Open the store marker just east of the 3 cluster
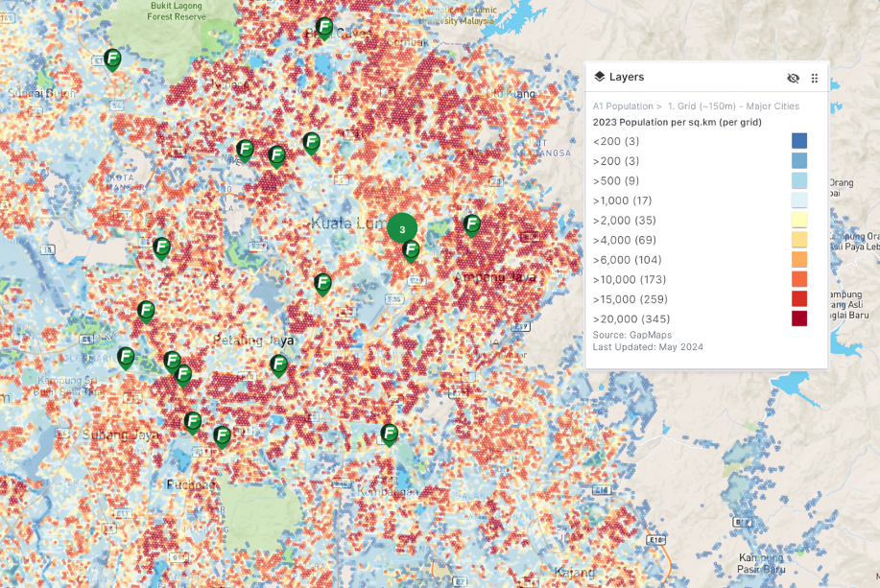This screenshot has height=588, width=880. pos(471,224)
